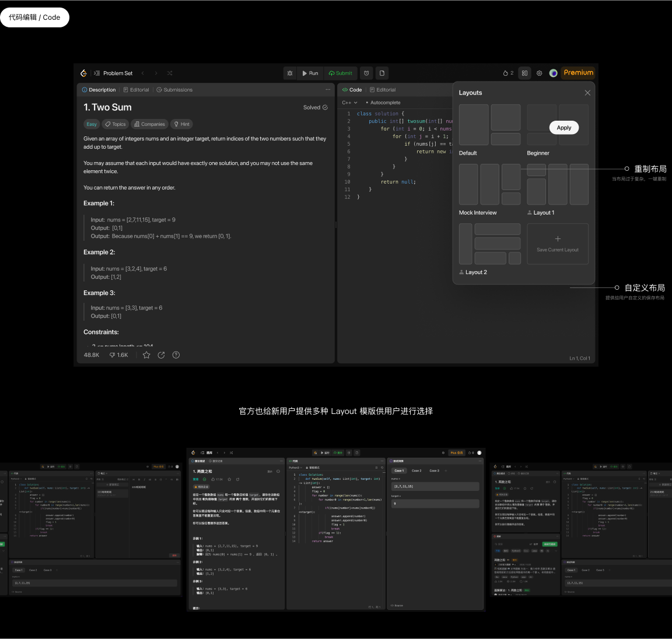The width and height of the screenshot is (672, 639).
Task: Select the Mock Interview layout thumbnail
Action: point(490,184)
